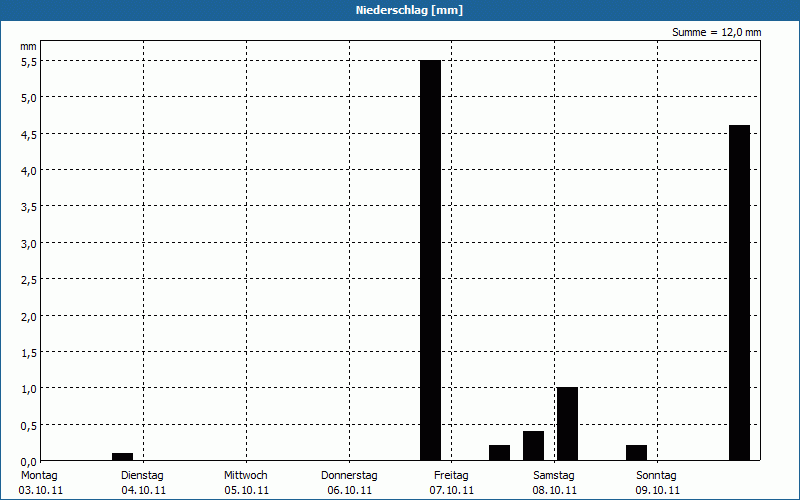
Task: Click the date 06.10.11
Action: tap(349, 491)
